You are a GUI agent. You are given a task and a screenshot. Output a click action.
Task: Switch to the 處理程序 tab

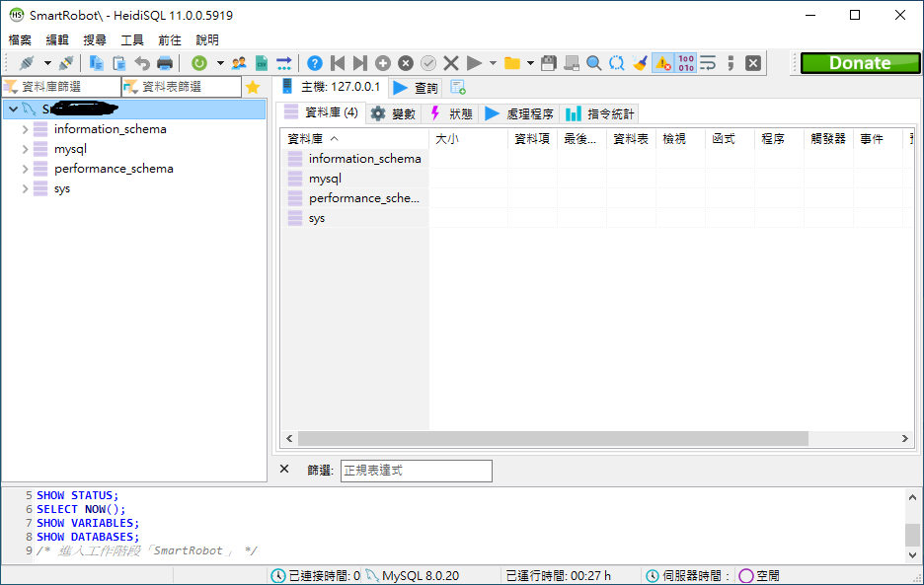519,113
